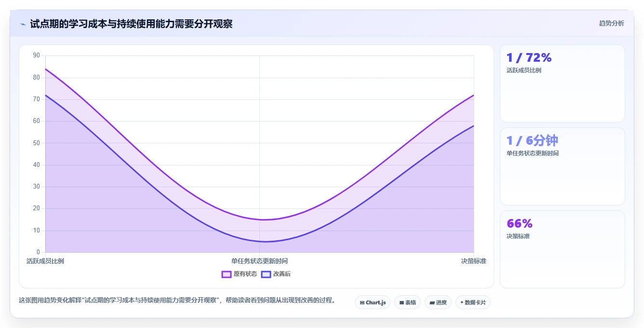Viewport: 644px width, 328px height.
Task: Click the 原有状态 purple legend swatch
Action: click(227, 274)
